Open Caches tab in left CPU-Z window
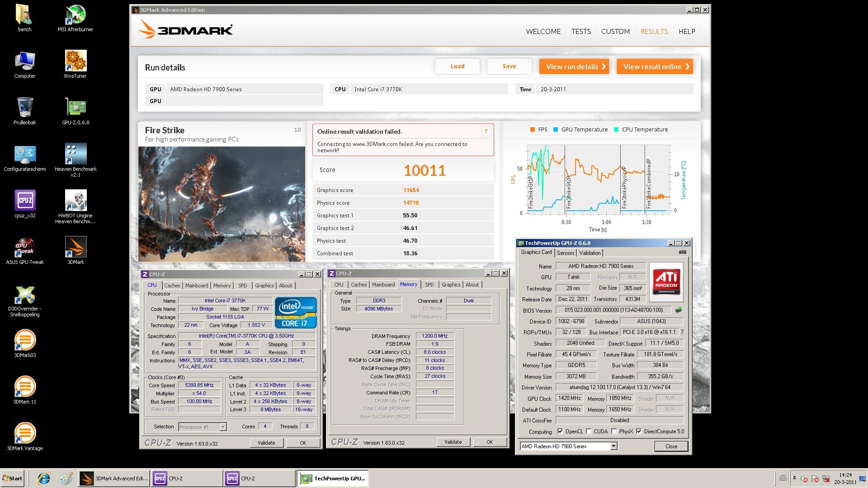Screen dimensions: 868x488 172,286
